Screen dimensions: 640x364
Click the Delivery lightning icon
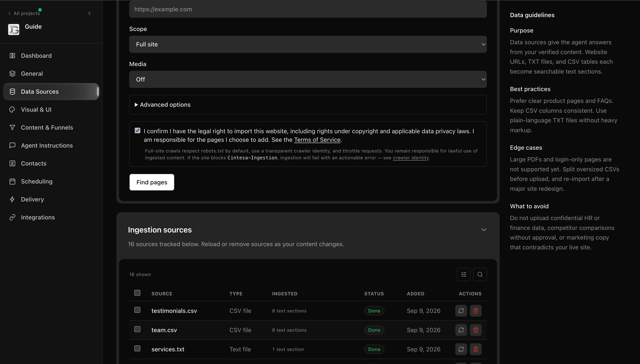[x=12, y=200]
